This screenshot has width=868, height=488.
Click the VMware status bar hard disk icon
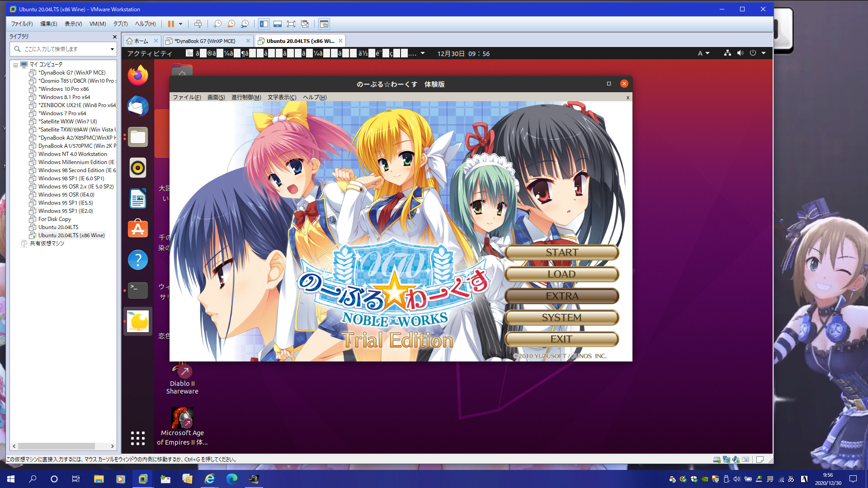click(717, 460)
